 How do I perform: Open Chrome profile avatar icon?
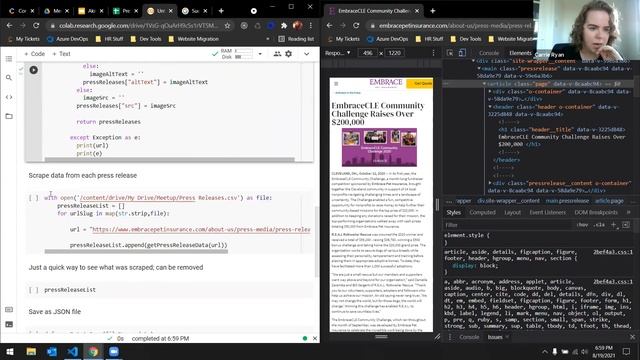click(298, 25)
